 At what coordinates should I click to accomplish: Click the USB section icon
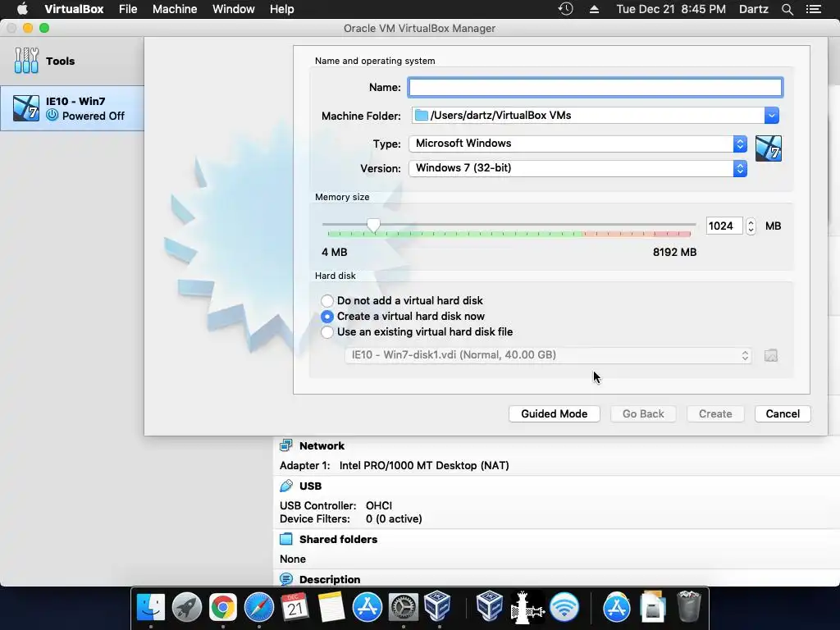coord(286,486)
